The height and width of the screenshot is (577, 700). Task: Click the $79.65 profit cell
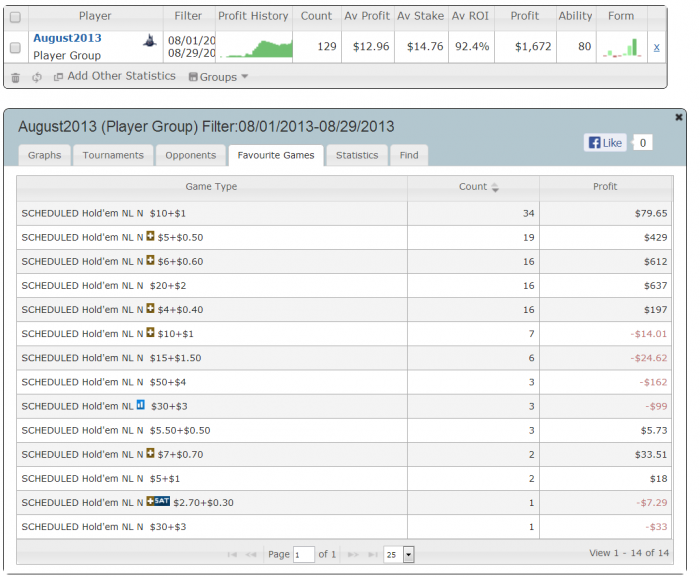pos(605,213)
